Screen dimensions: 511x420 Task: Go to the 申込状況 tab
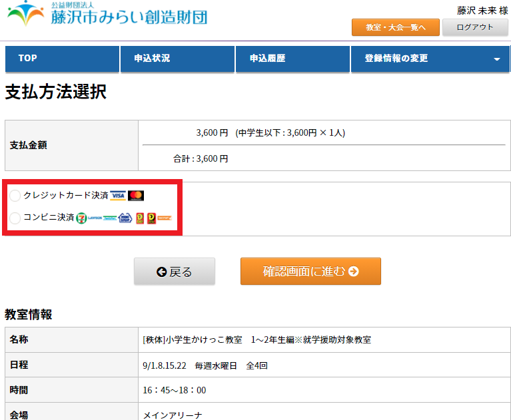[177, 59]
